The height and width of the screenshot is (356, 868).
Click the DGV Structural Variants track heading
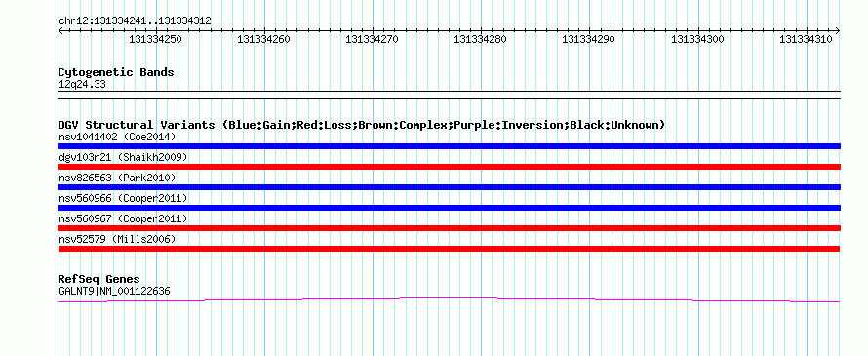click(362, 125)
